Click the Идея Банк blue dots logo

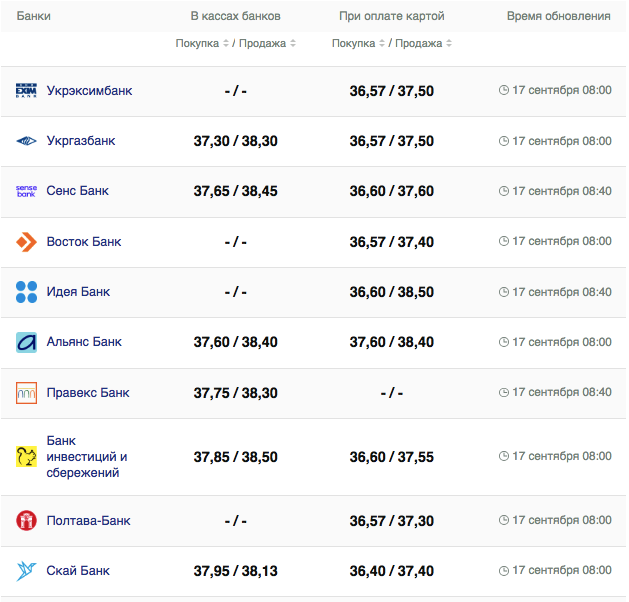26,292
